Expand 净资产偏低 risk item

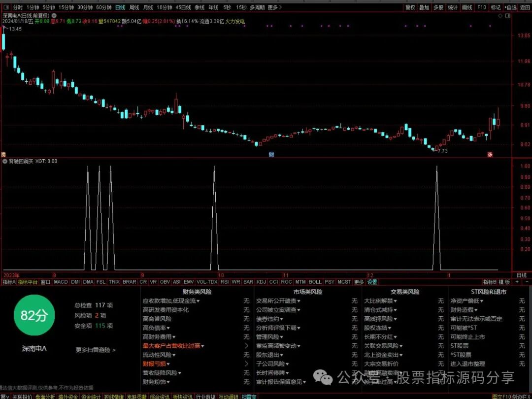point(467,301)
